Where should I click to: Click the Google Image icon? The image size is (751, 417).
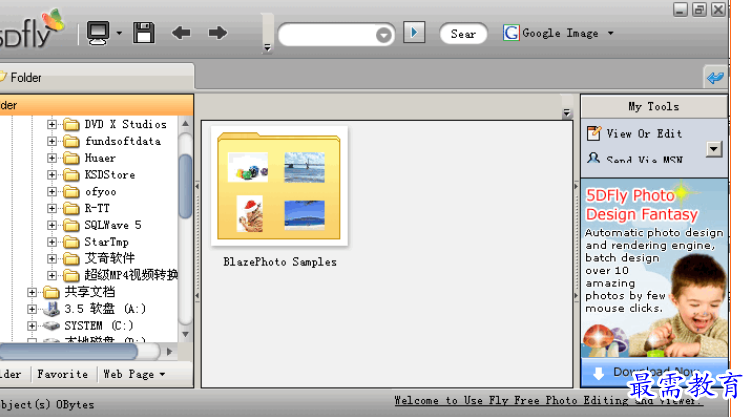(511, 33)
